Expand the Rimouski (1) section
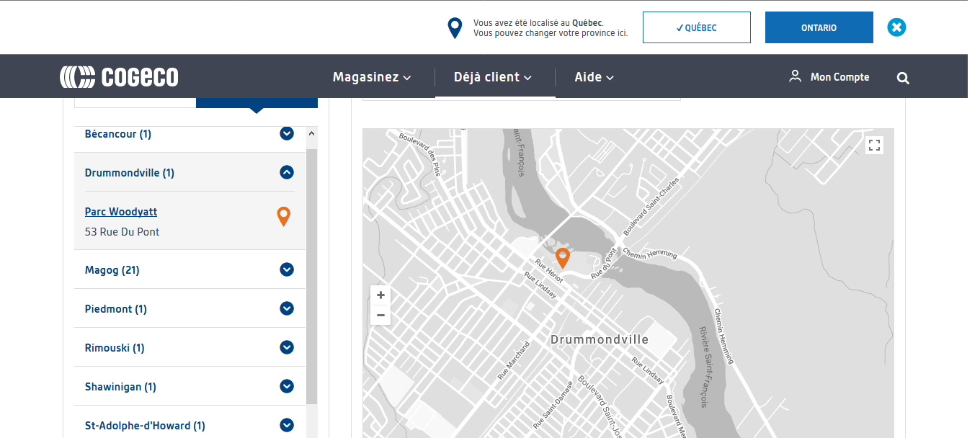 (x=287, y=348)
